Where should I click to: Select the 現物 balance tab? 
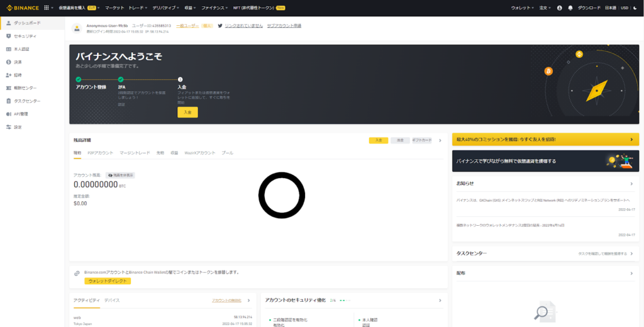[x=77, y=153]
